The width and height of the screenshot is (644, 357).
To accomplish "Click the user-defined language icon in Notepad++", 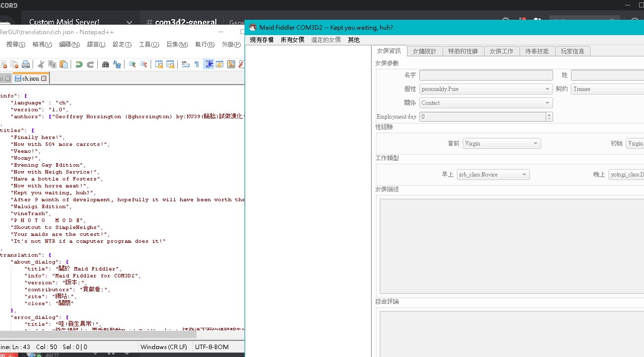I will (220, 64).
